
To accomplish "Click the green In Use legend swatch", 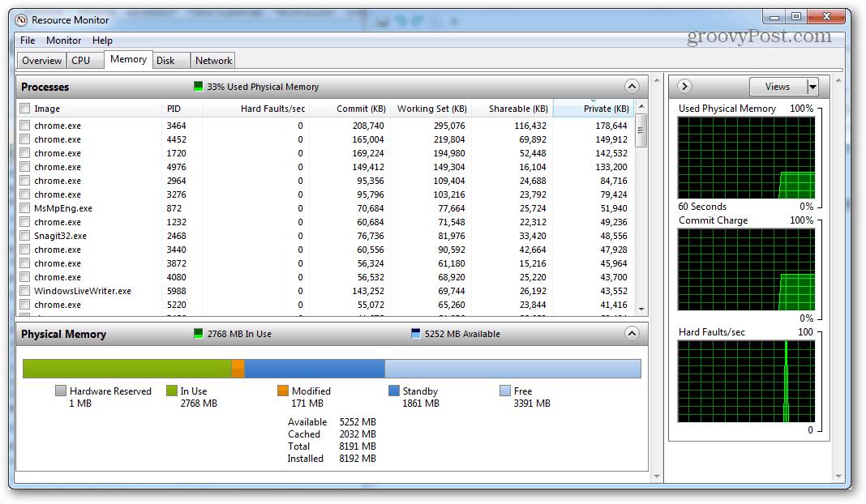I will [x=172, y=391].
